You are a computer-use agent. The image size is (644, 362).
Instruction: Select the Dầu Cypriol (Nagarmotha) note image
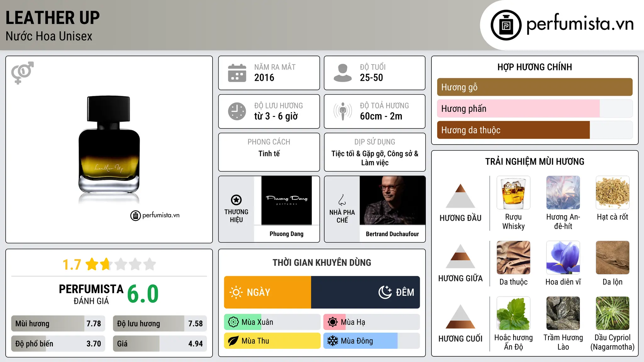[x=613, y=313]
